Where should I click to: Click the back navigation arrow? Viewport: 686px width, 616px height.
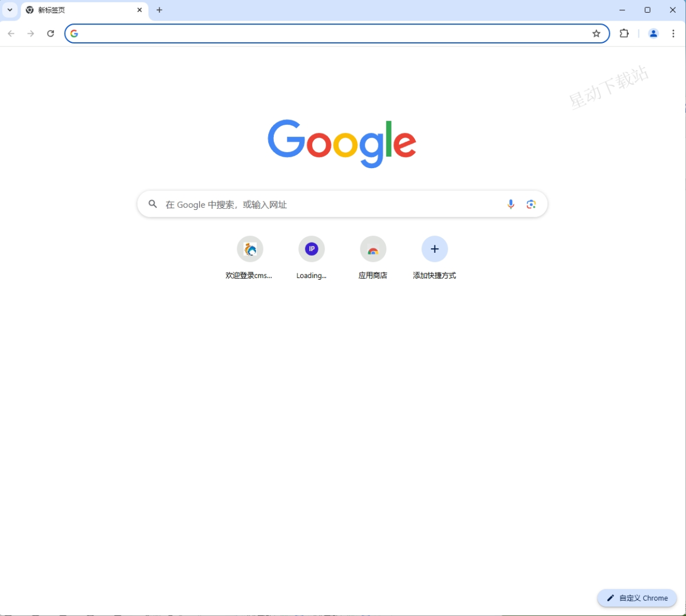point(11,34)
